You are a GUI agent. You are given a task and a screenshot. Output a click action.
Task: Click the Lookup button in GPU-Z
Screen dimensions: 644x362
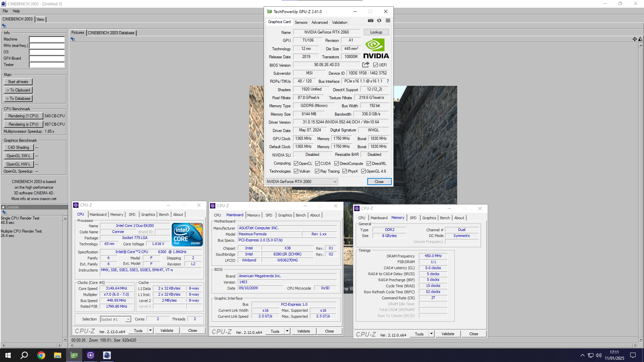pos(376,32)
